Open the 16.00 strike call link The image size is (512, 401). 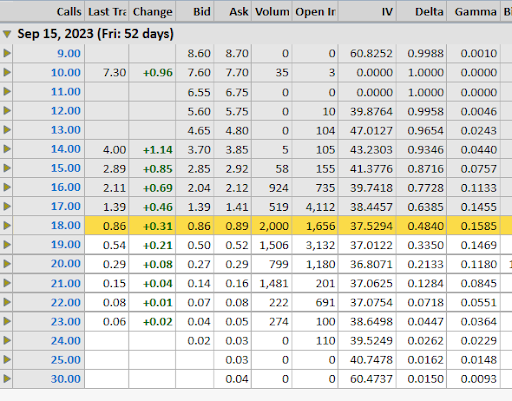click(x=66, y=187)
